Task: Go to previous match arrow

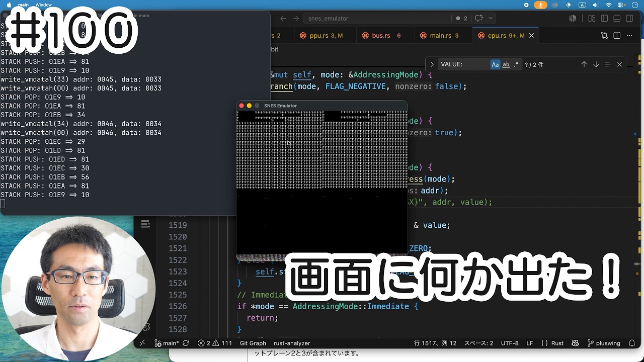Action: pyautogui.click(x=584, y=64)
